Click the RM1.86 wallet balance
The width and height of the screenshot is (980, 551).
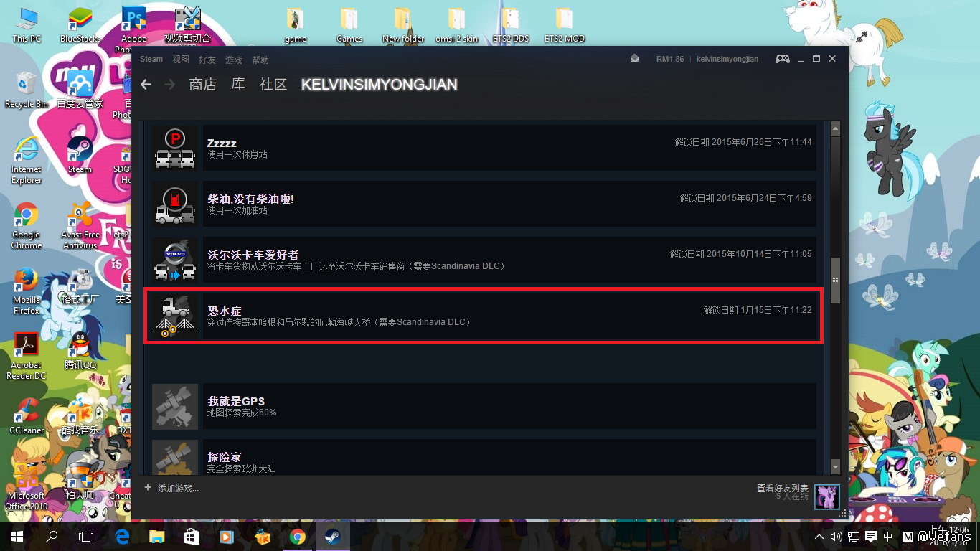point(670,59)
